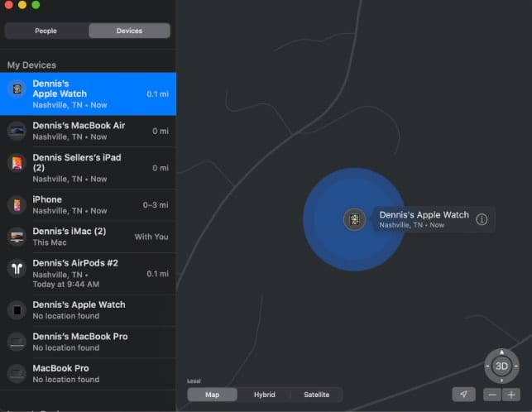
Task: Click the Legal link on map
Action: (194, 381)
